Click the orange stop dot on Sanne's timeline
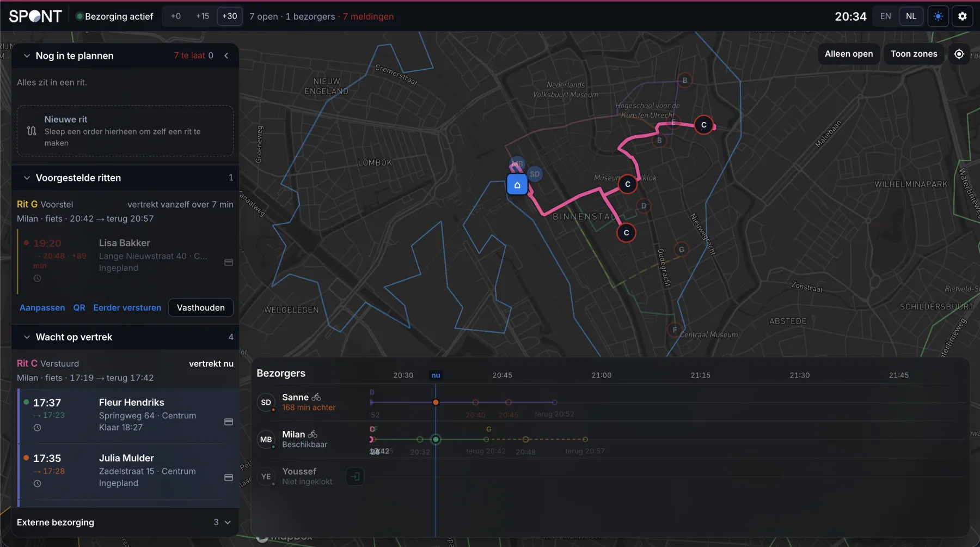The height and width of the screenshot is (547, 980). tap(436, 403)
